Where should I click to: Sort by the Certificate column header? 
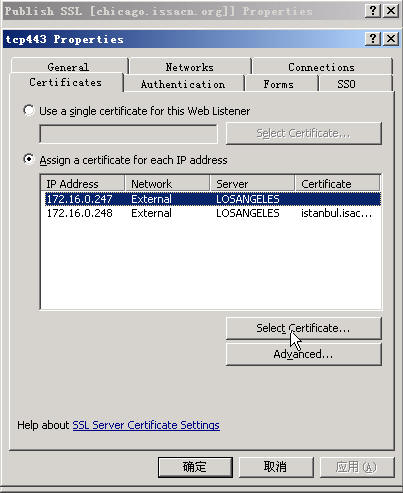[x=337, y=184]
